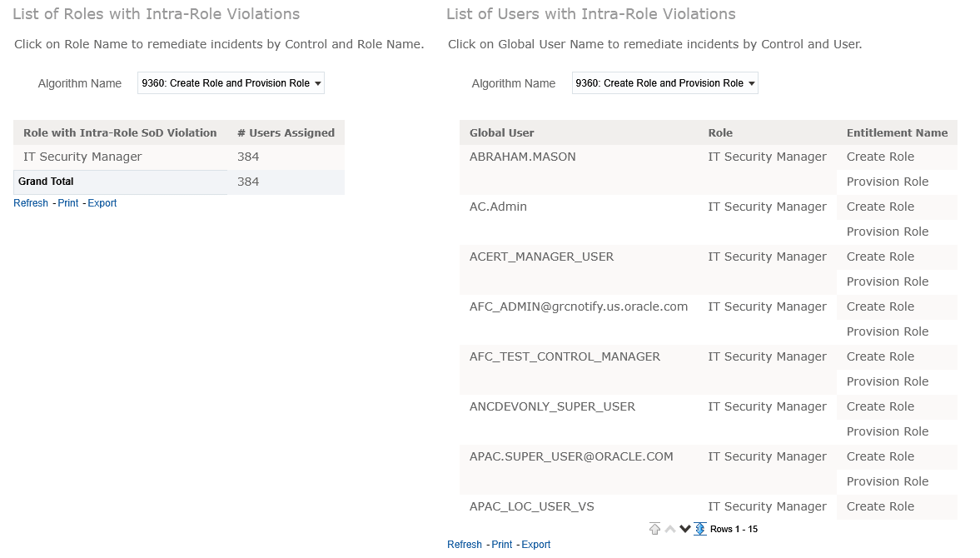This screenshot has width=980, height=558.
Task: Click the Global User column header
Action: (502, 132)
